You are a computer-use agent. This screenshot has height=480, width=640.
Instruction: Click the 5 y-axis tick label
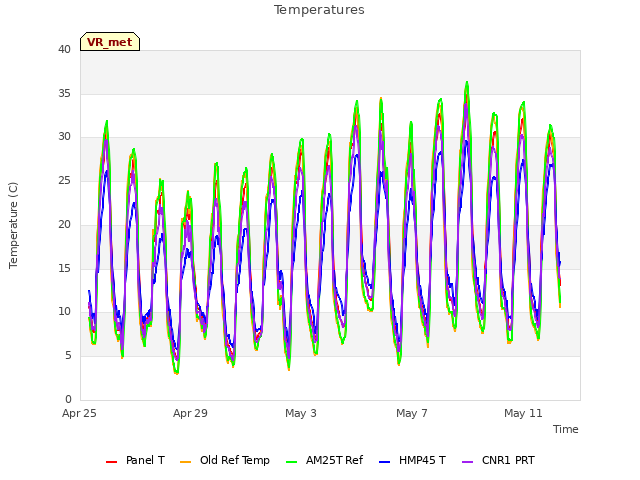click(x=68, y=356)
